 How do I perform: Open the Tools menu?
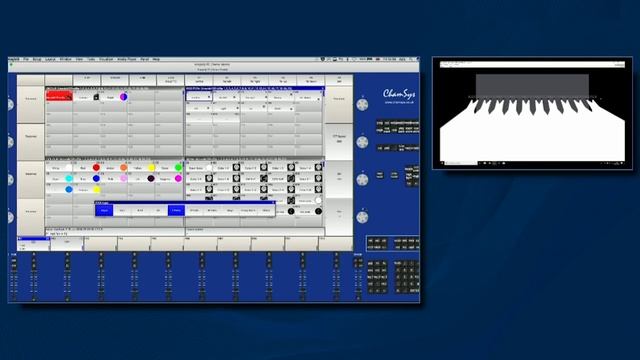(91, 59)
